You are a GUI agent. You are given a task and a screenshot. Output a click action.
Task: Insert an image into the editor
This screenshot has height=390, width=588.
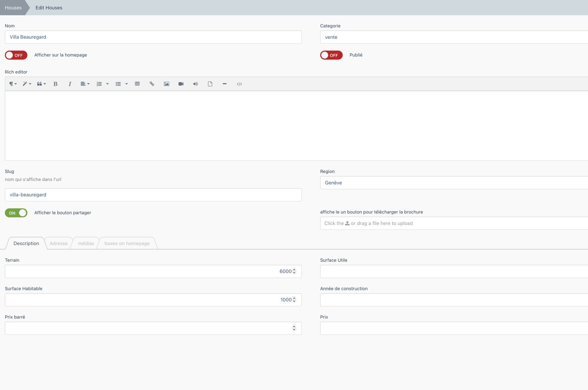(x=166, y=84)
